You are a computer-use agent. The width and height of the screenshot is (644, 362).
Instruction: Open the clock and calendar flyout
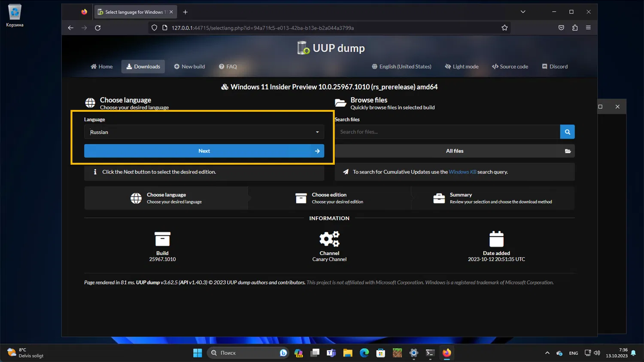click(617, 353)
